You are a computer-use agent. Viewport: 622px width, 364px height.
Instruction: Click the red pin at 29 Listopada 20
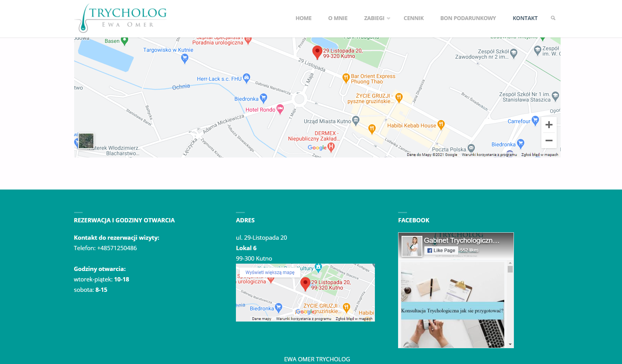[317, 52]
